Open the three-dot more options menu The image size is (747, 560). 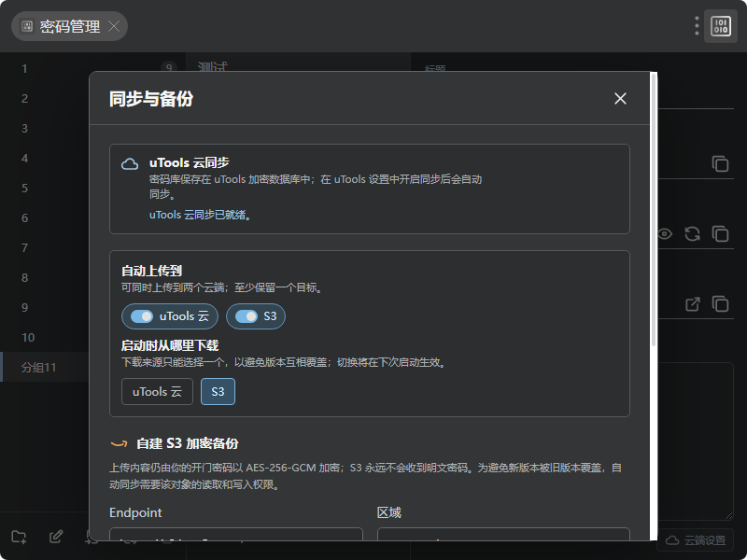pyautogui.click(x=697, y=26)
